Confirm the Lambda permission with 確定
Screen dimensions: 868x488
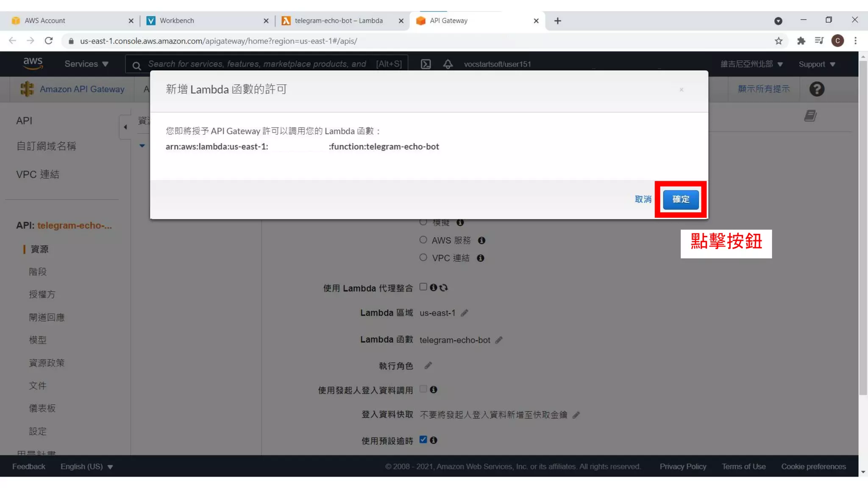[x=681, y=200]
